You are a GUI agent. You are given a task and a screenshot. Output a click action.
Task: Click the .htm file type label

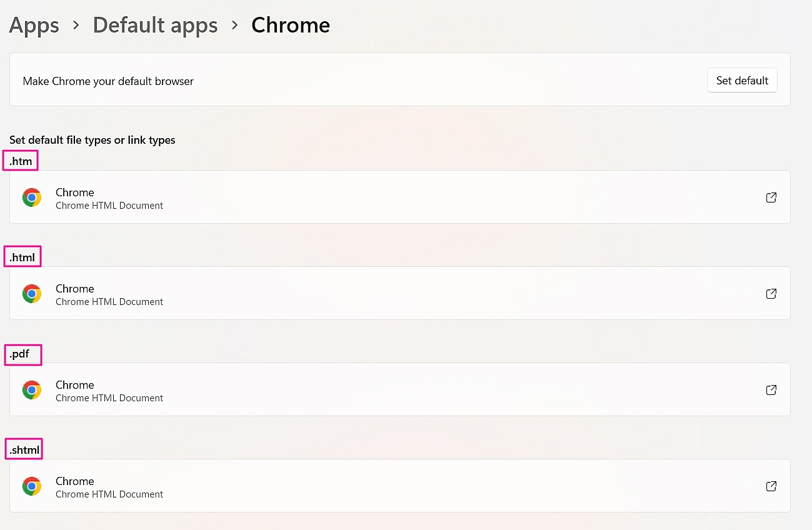tap(21, 161)
